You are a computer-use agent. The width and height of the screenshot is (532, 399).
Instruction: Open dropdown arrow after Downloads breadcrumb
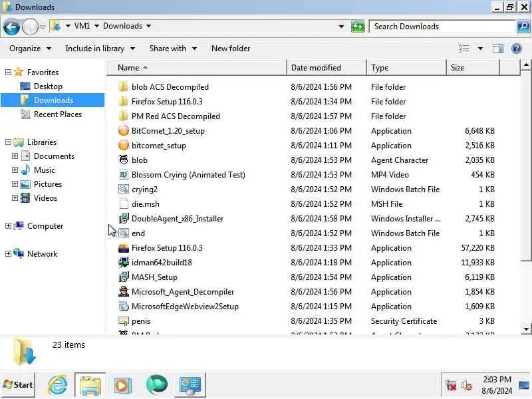pos(148,26)
